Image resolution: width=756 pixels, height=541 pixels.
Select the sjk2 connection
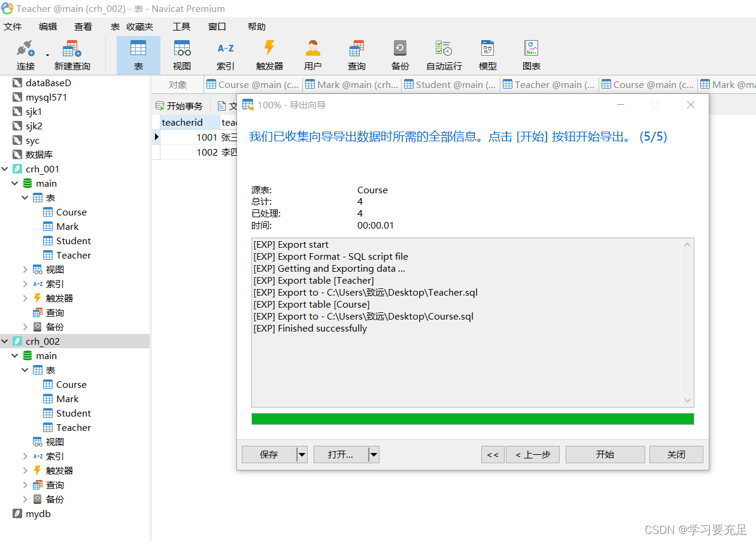tap(34, 126)
